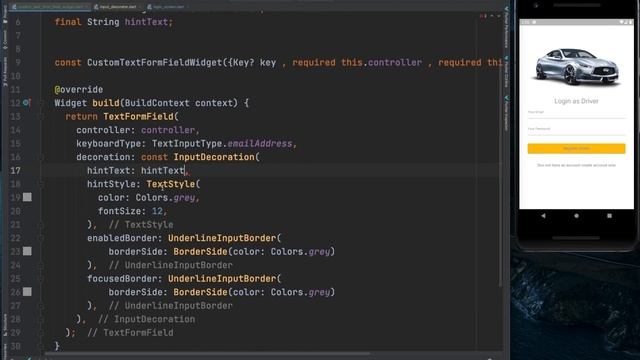Screen dimensions: 640x360
Task: Open the Flutter Inspector side panel
Action: pyautogui.click(x=507, y=113)
